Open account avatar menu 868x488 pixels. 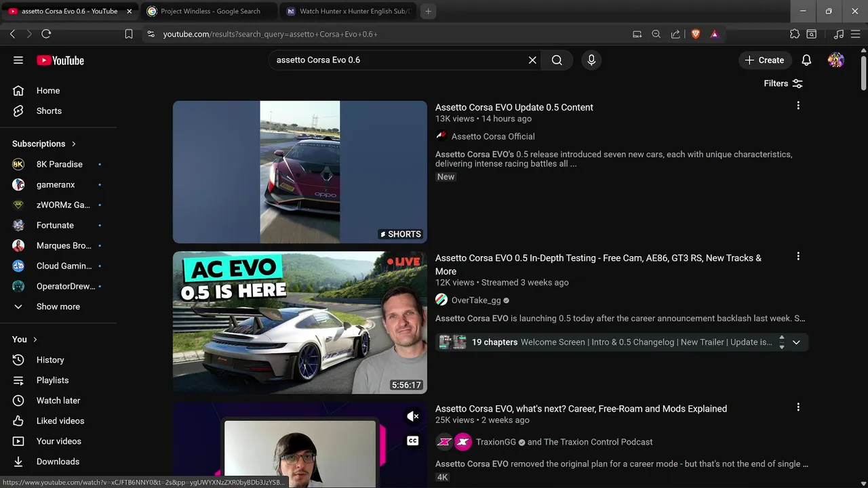point(836,60)
